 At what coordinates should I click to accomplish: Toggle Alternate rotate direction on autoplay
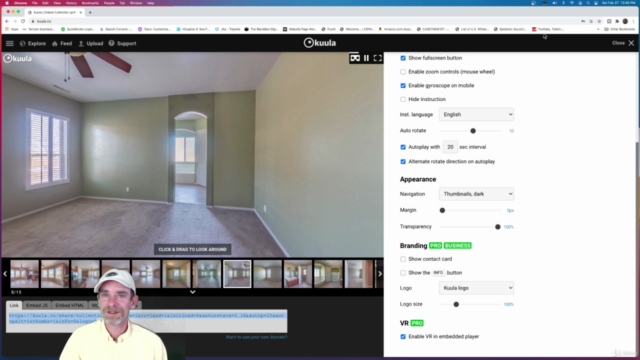tap(403, 162)
